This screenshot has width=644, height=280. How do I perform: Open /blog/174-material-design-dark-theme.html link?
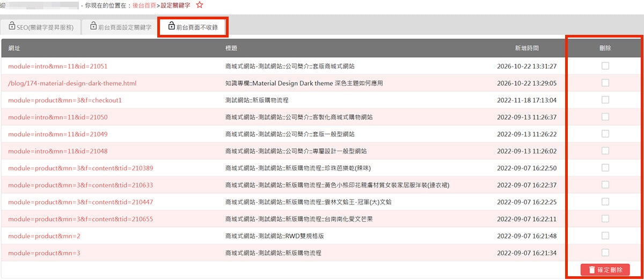tap(72, 84)
